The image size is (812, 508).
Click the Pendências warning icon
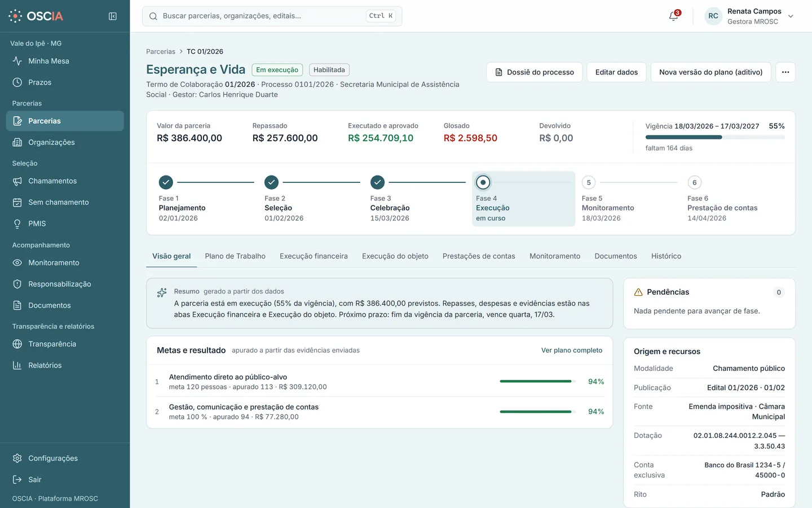tap(638, 292)
